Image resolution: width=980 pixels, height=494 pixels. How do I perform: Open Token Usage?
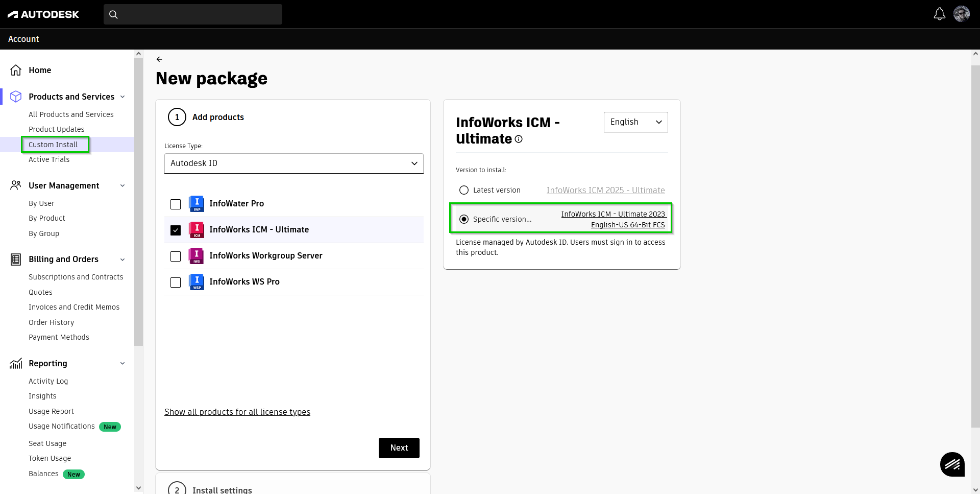(50, 458)
